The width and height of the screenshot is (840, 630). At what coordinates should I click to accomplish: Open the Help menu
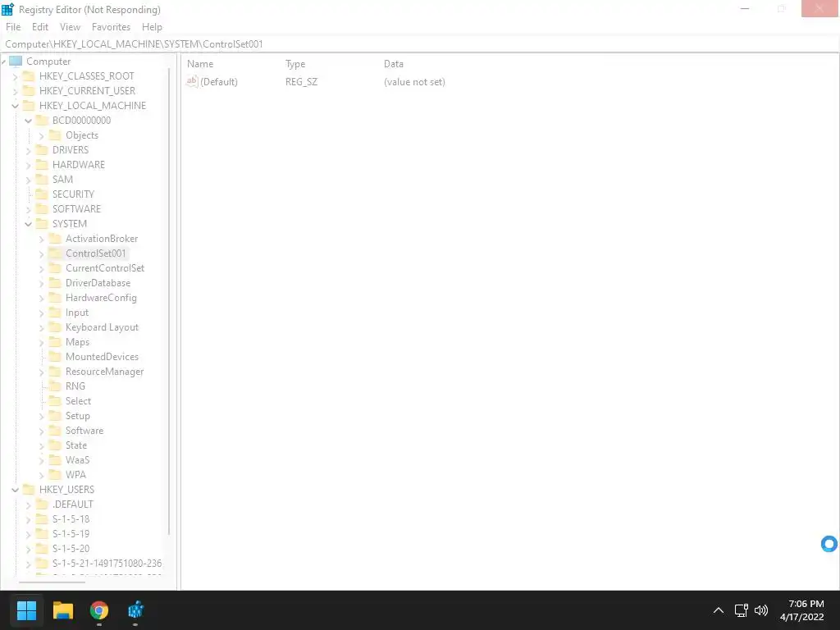coord(152,27)
